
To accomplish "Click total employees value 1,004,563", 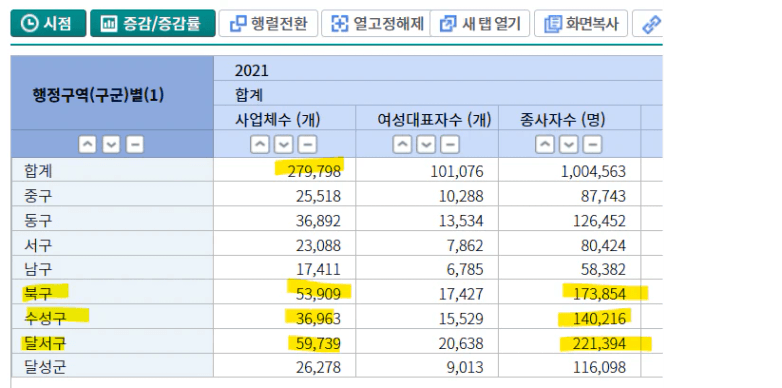I will [x=592, y=171].
